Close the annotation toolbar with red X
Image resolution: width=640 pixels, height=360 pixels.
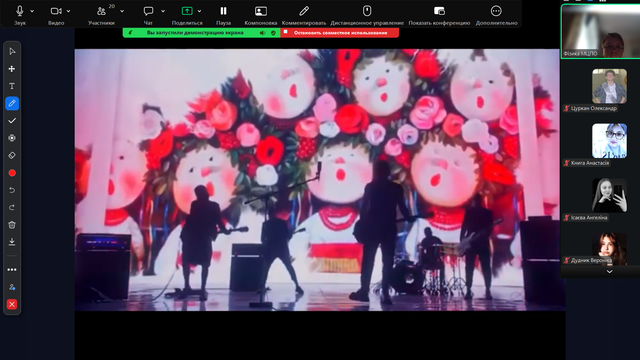(x=12, y=304)
